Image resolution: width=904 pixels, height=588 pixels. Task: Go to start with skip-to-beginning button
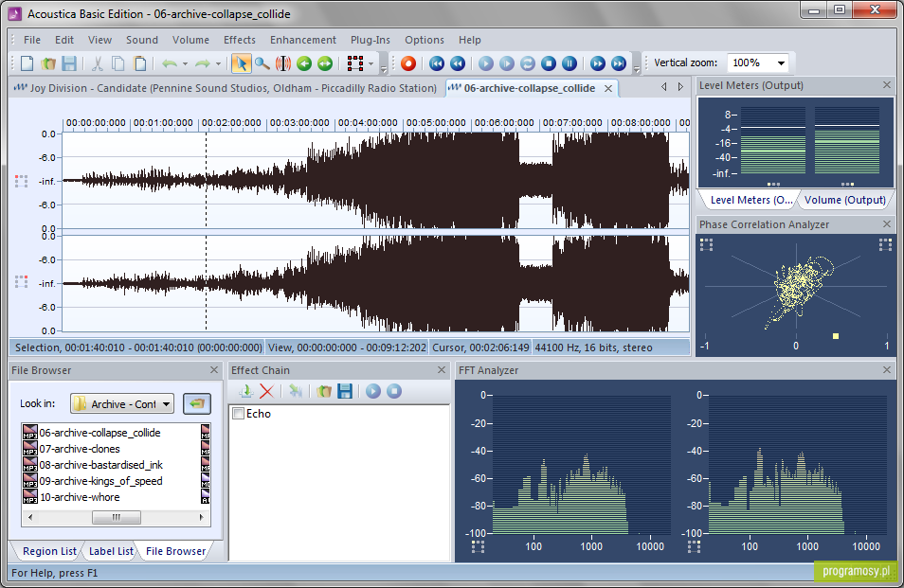click(437, 62)
